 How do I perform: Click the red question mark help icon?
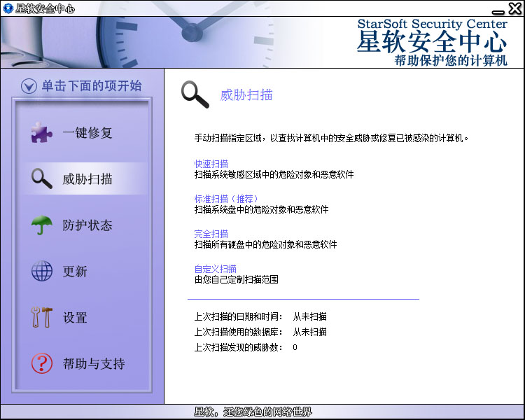click(42, 363)
